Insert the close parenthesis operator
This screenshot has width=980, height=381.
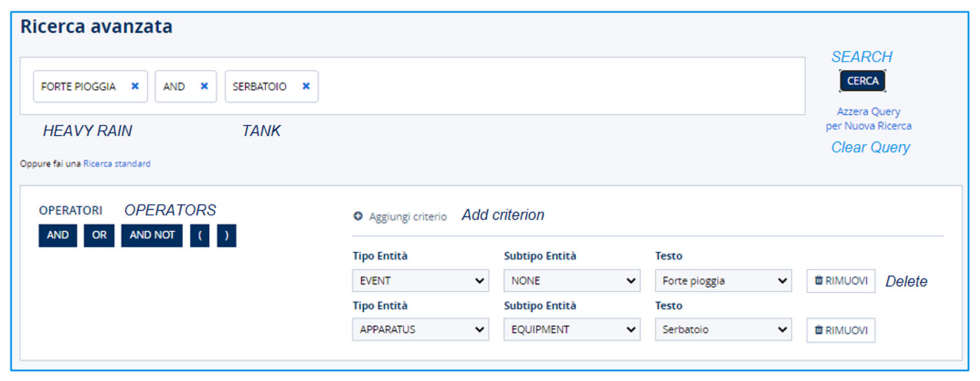coord(226,235)
